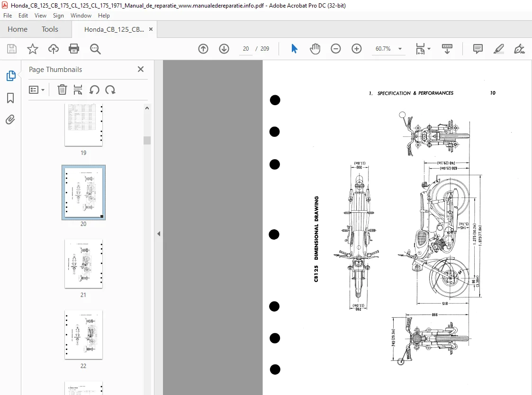Screen dimensions: 532x395
Task: Open the View menu
Action: pyautogui.click(x=40, y=16)
